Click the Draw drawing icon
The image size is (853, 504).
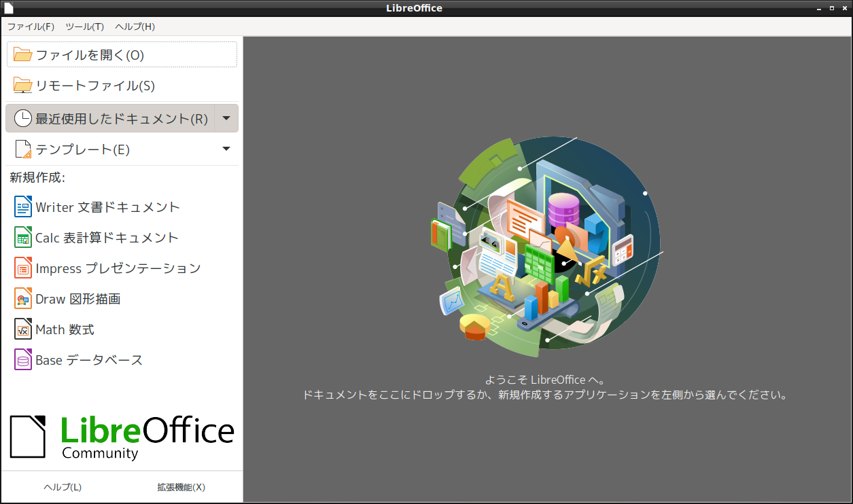(x=23, y=299)
